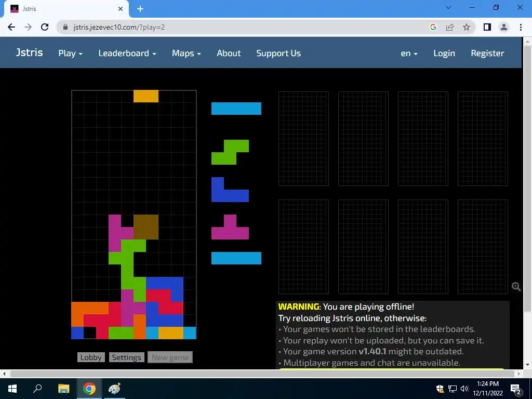Viewport: 532px width, 399px height.
Task: Open the Windows Start menu
Action: pyautogui.click(x=12, y=389)
